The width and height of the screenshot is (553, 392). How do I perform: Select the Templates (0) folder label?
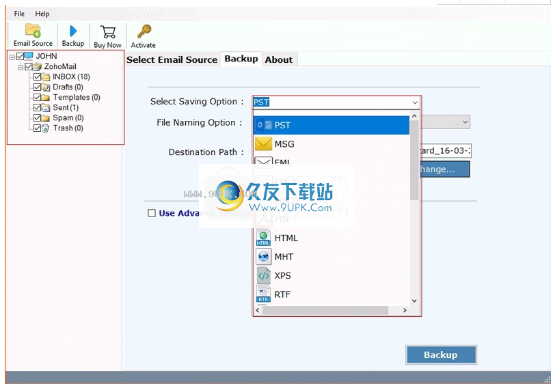[77, 97]
